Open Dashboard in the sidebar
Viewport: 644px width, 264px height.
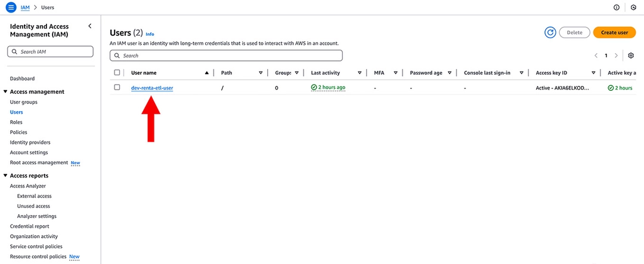[x=22, y=78]
